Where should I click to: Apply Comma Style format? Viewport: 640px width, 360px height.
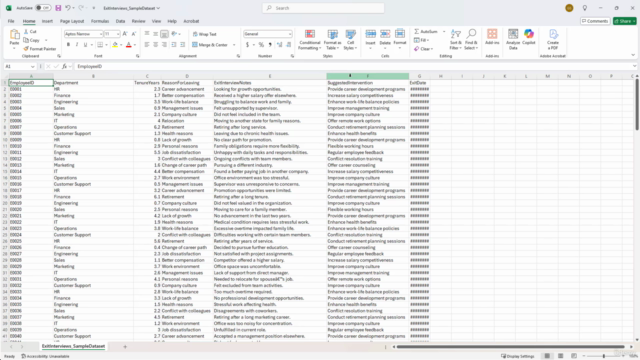click(270, 44)
